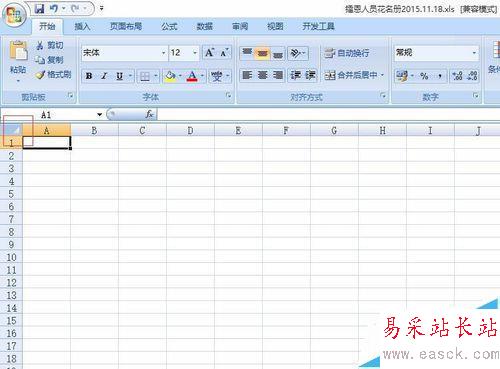The width and height of the screenshot is (500, 369).
Task: Activate the 格式刷 format painter
Action: pos(53,74)
